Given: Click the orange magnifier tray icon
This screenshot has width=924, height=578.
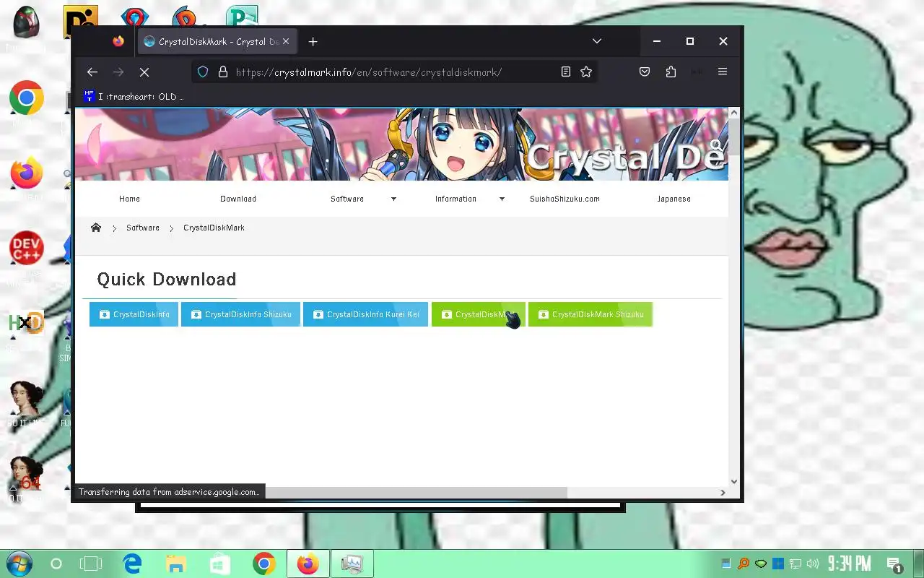Looking at the screenshot, I should (744, 564).
